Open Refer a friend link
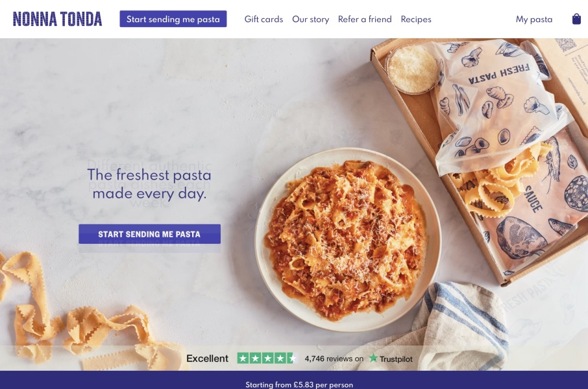 (x=365, y=19)
